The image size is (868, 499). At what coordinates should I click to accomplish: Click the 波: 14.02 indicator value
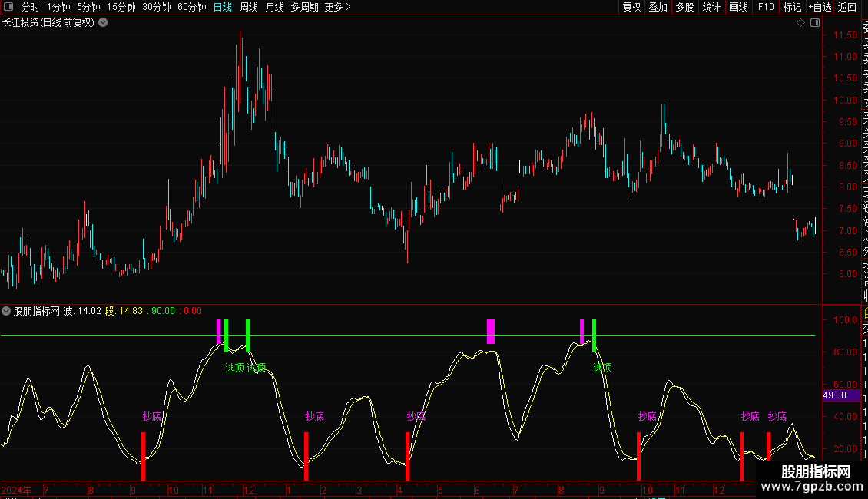coord(82,311)
